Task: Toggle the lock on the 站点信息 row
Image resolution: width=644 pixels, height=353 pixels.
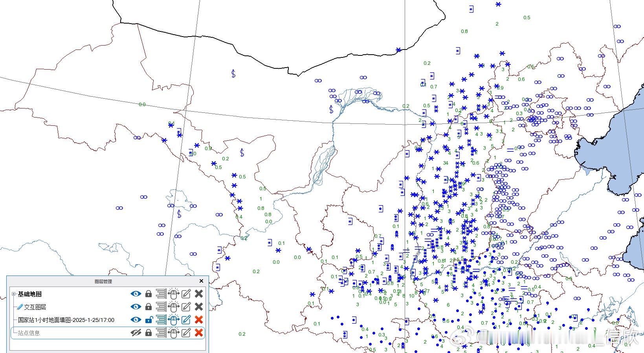Action: pos(149,333)
